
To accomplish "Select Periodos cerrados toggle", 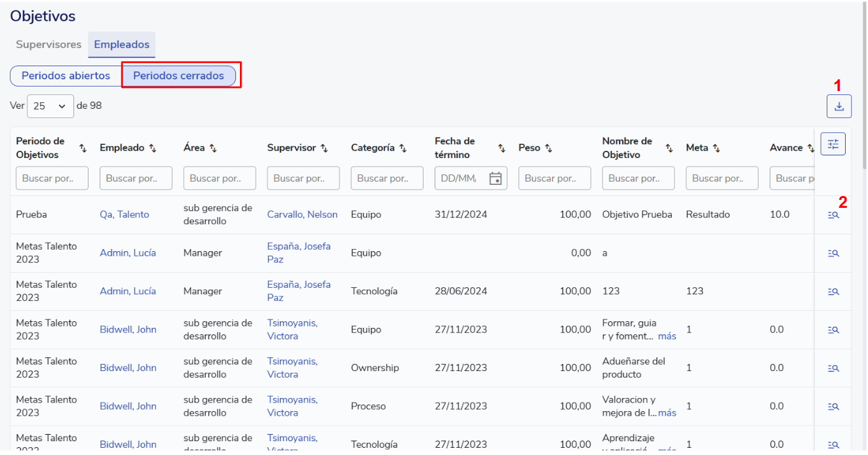I will point(178,75).
